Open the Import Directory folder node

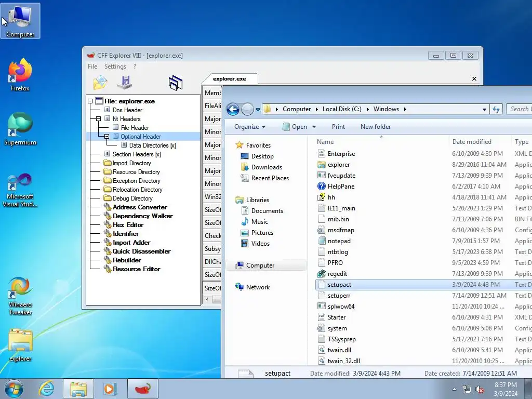coord(131,163)
